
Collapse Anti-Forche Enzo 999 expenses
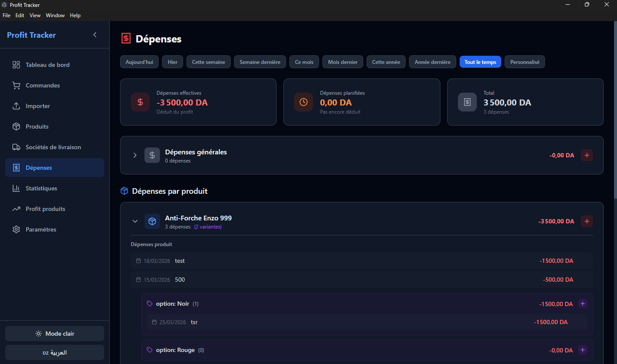click(x=135, y=221)
